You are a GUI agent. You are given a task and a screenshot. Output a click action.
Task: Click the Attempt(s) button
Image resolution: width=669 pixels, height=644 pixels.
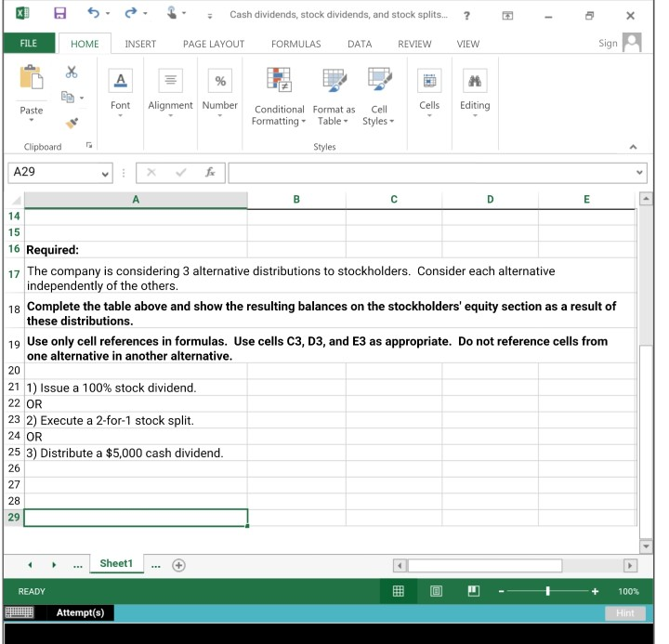point(81,613)
